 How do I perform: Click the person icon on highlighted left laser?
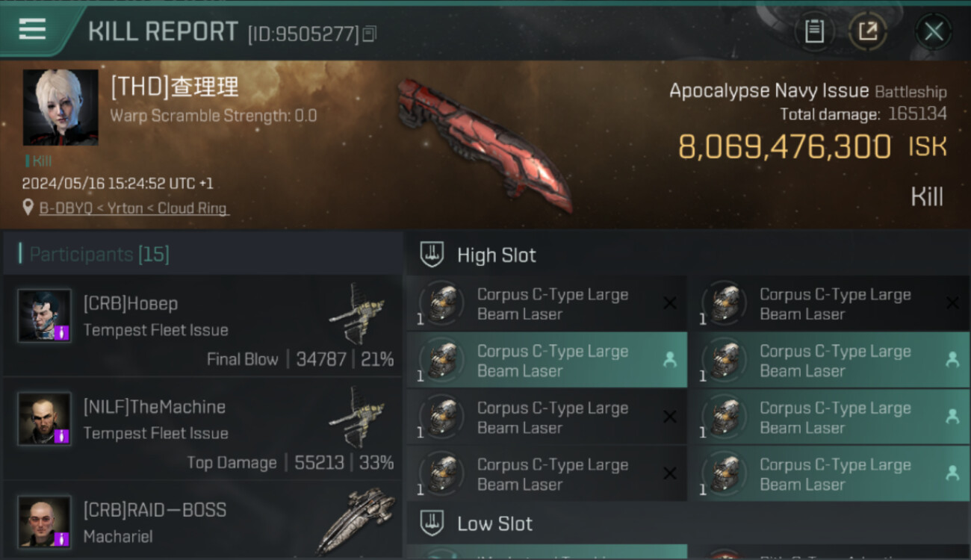(669, 360)
